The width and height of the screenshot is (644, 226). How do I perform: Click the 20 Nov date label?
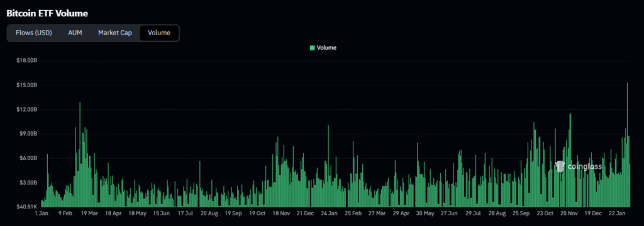coord(569,213)
